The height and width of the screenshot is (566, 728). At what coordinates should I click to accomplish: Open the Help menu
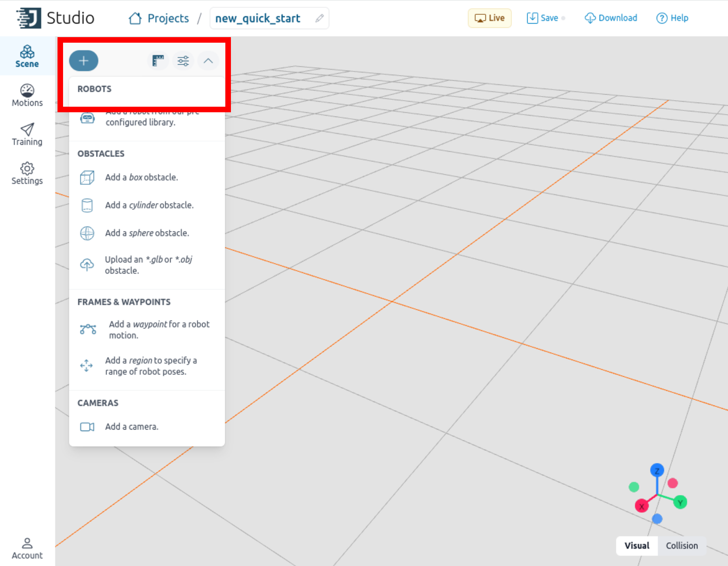pyautogui.click(x=672, y=18)
